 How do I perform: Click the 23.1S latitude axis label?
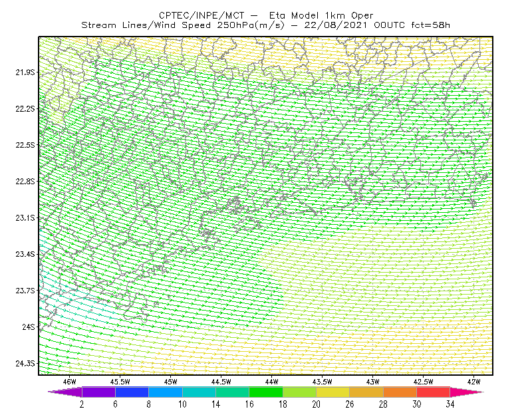(x=25, y=217)
